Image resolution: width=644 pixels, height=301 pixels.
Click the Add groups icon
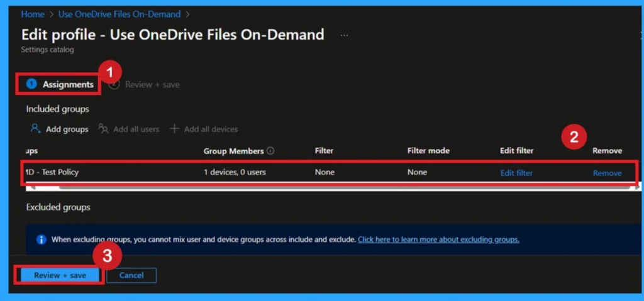click(x=36, y=129)
